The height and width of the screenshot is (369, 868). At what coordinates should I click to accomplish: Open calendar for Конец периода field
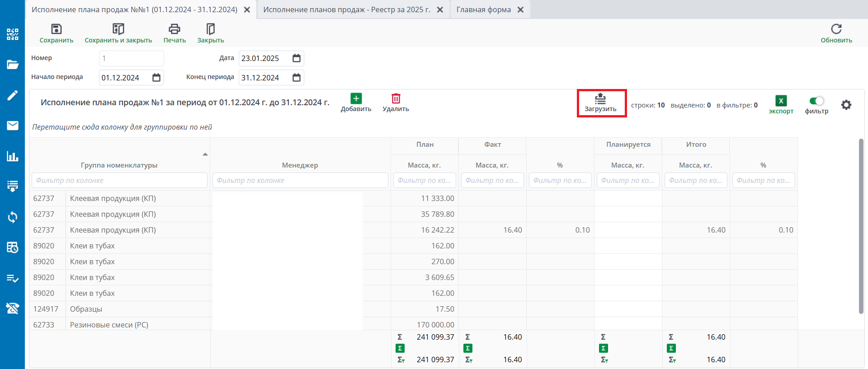click(297, 78)
